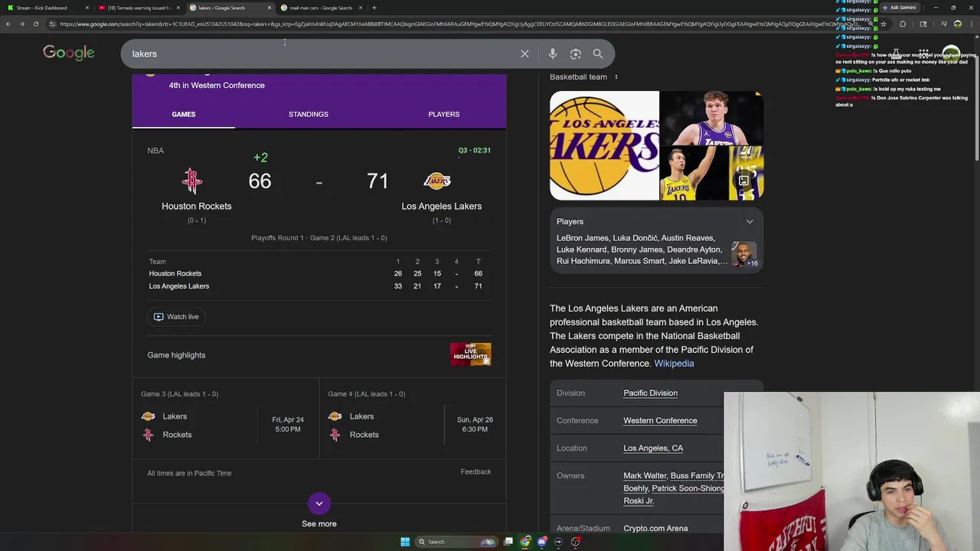This screenshot has width=980, height=551.
Task: Open Google Chrome from the taskbar
Action: [525, 542]
